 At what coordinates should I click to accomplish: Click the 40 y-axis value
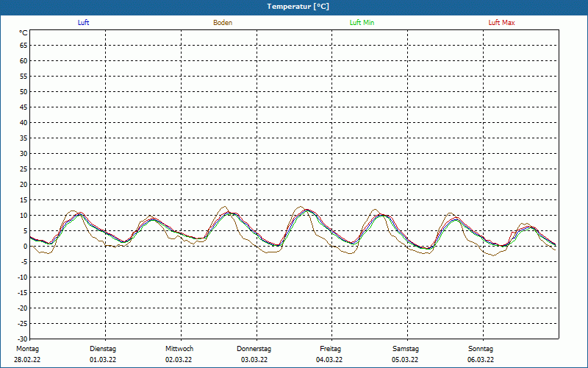tap(24, 123)
